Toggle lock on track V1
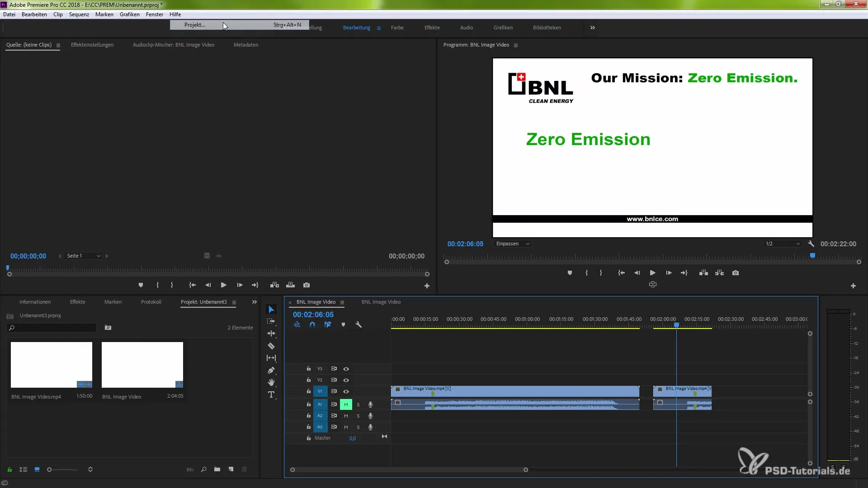Viewport: 868px width, 488px height. [x=308, y=391]
